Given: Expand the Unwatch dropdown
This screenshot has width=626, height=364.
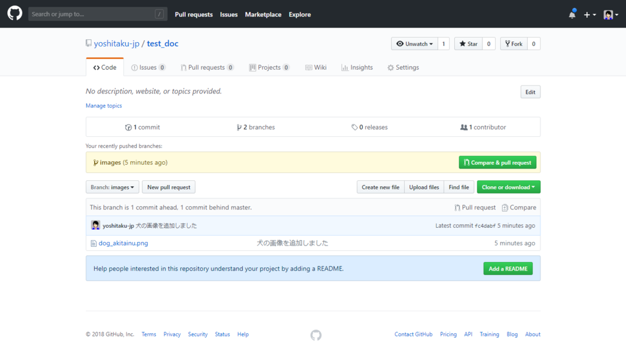Looking at the screenshot, I should (x=414, y=44).
